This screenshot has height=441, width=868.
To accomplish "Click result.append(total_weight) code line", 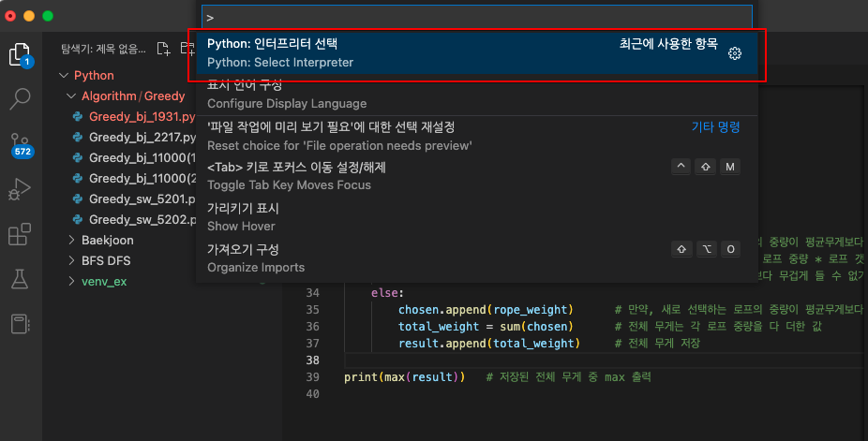I will pyautogui.click(x=488, y=344).
